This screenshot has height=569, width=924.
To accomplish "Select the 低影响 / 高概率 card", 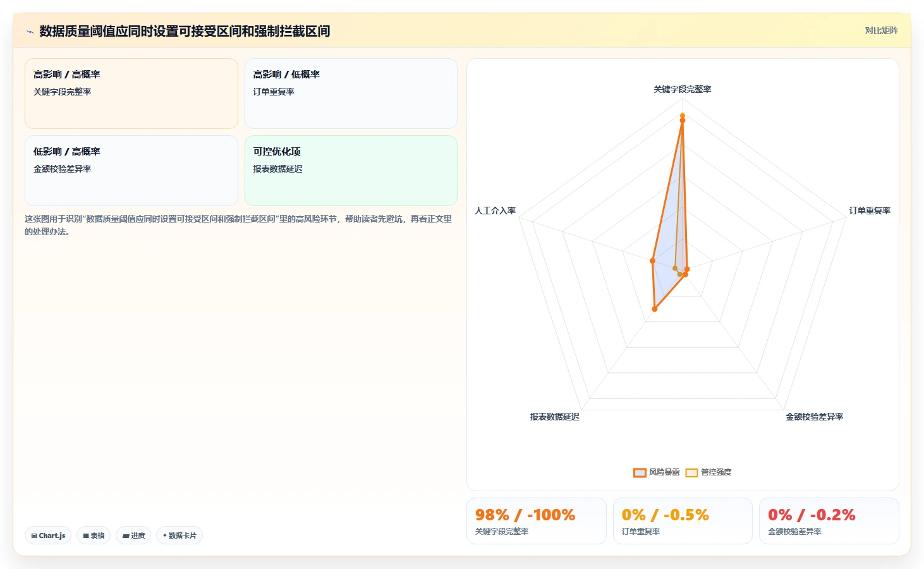I will [x=131, y=171].
